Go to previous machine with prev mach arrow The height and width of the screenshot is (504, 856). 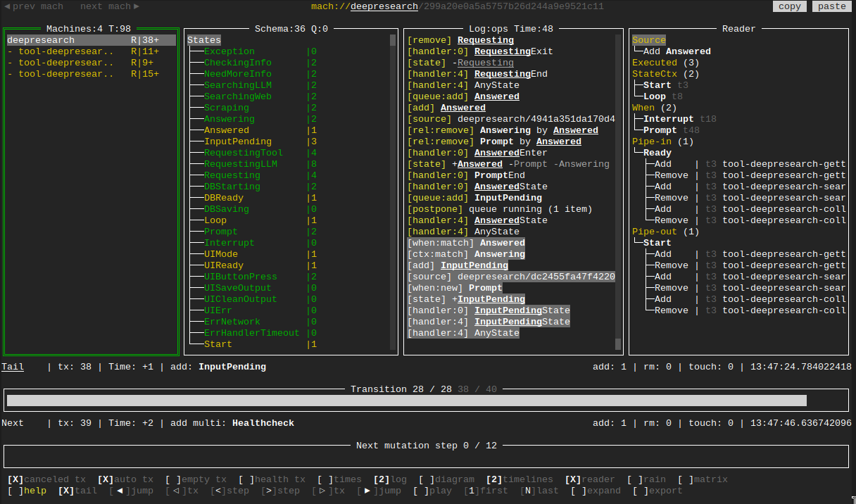(33, 6)
